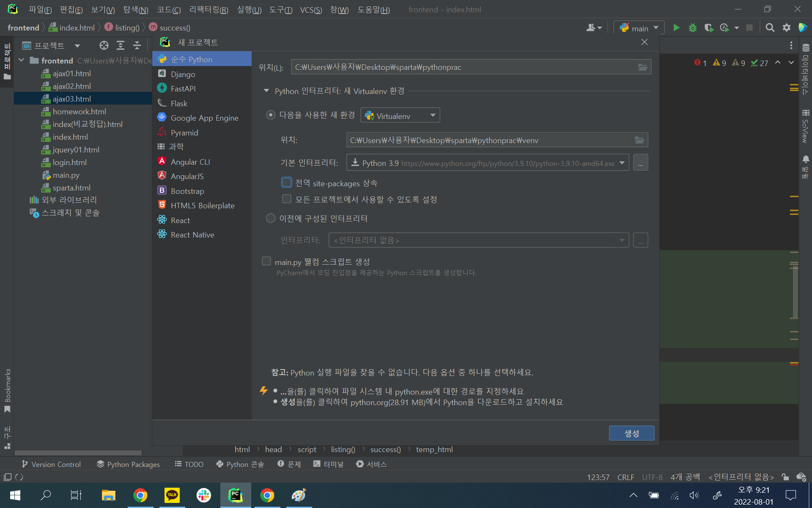
Task: Select the React Native project type
Action: (202, 235)
